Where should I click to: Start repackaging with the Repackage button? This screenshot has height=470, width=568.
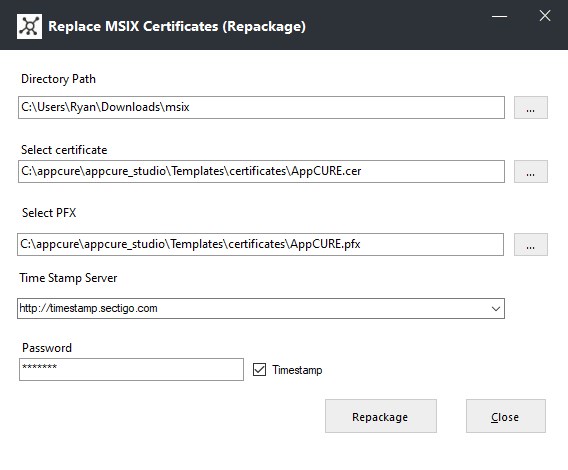[381, 416]
